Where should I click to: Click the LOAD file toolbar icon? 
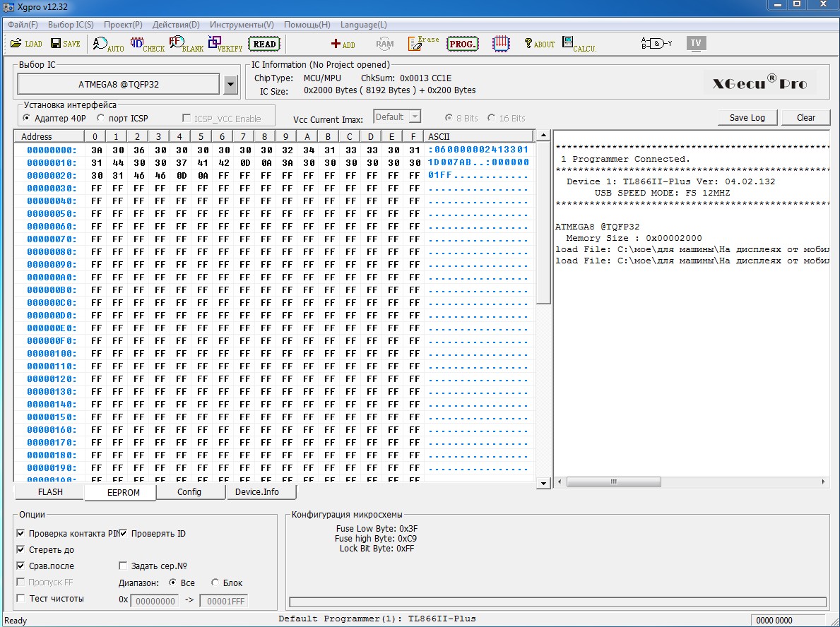26,44
